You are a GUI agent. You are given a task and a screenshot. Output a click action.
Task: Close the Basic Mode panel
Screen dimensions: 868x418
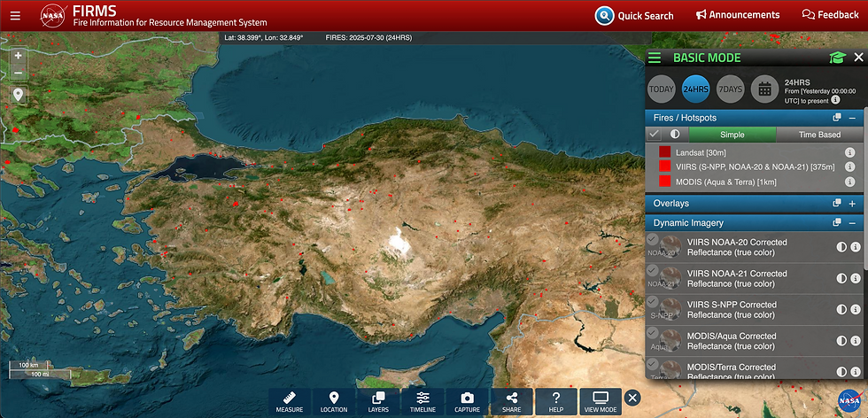[858, 57]
